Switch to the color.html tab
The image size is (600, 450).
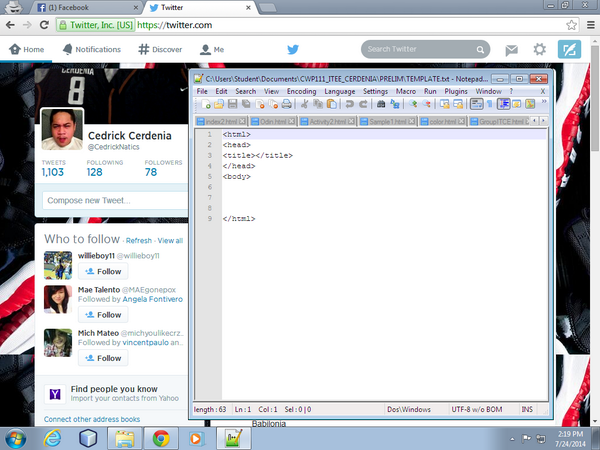pyautogui.click(x=442, y=121)
